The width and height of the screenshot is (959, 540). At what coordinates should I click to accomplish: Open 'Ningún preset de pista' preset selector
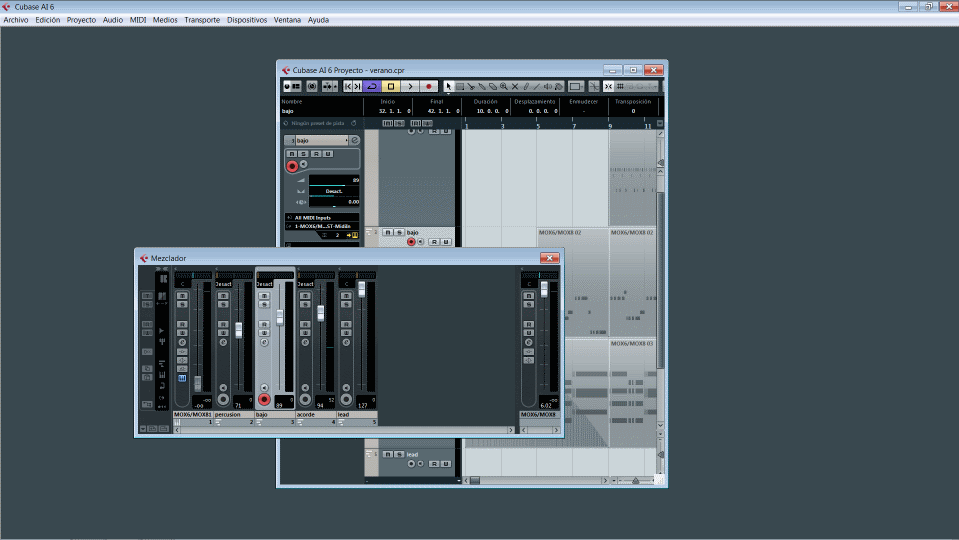click(x=318, y=123)
